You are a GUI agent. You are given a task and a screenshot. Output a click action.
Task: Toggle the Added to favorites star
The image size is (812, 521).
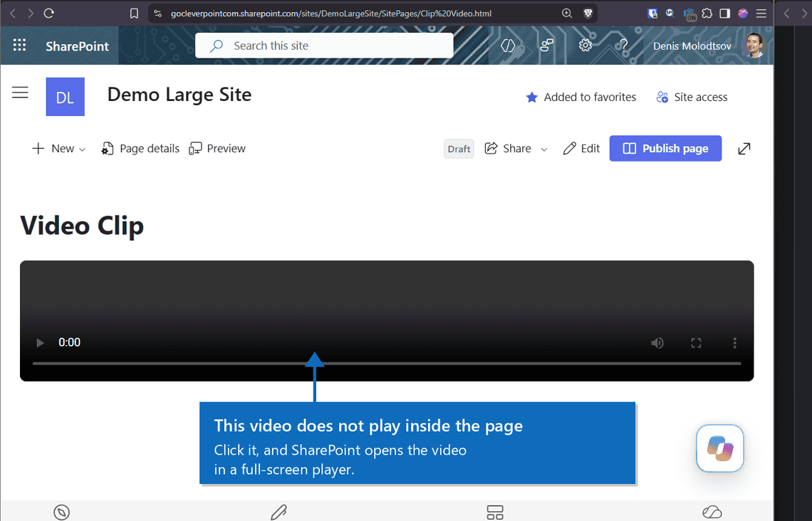coord(531,98)
